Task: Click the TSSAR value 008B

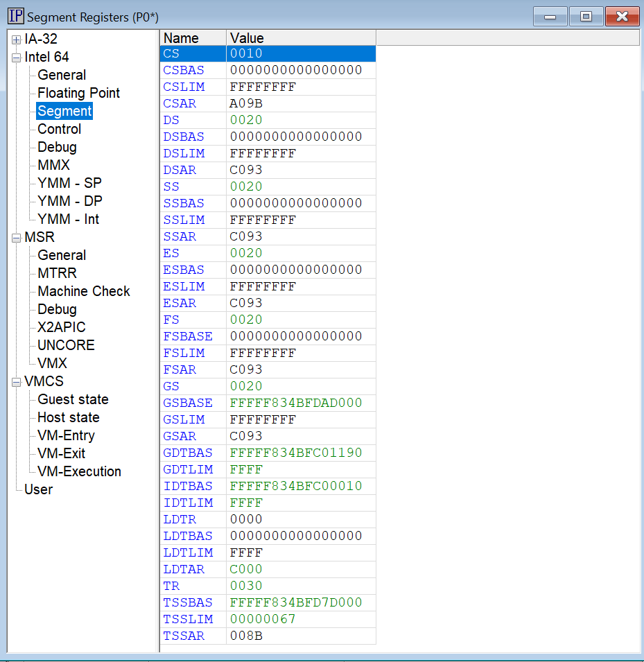Action: tap(246, 636)
